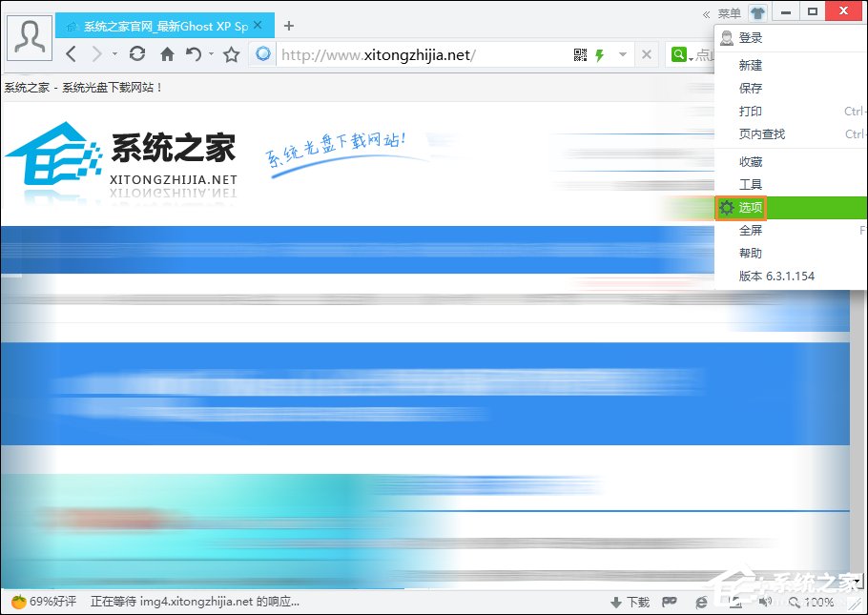Scan QR code icon in the address bar
This screenshot has width=868, height=615.
coord(580,54)
